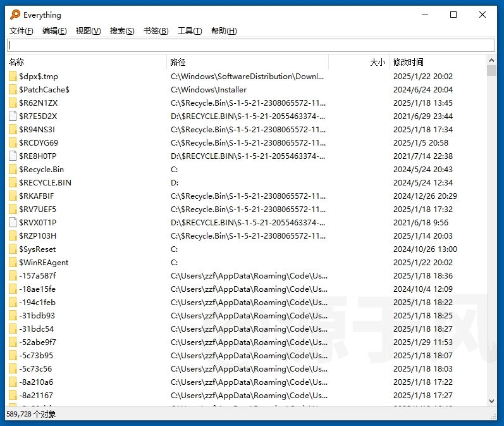The width and height of the screenshot is (504, 426).
Task: Click folder icon of -31bdc54
Action: 13,329
